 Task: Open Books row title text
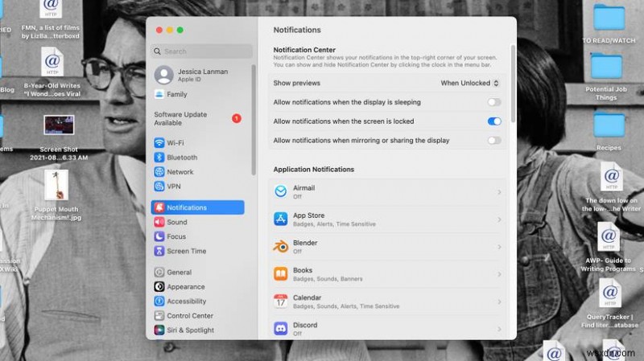[x=303, y=270]
